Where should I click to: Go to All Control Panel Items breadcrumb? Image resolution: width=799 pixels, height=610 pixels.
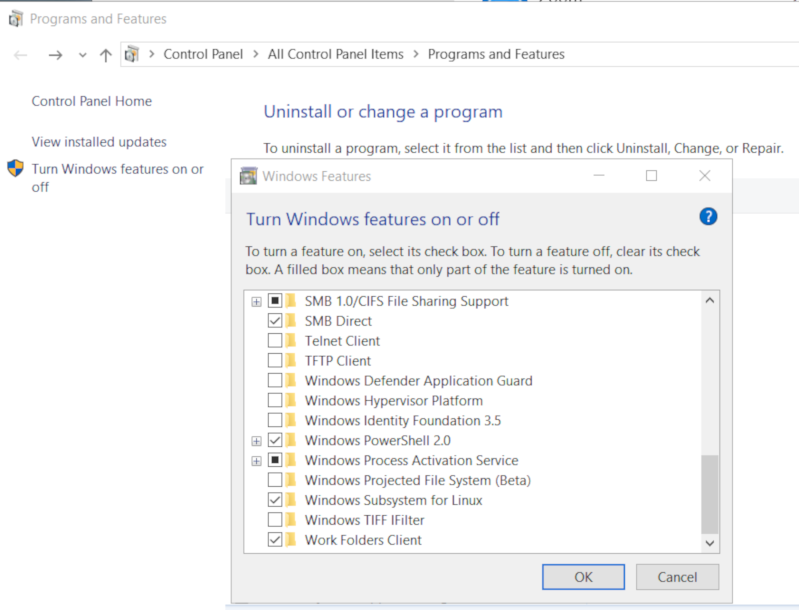point(335,54)
